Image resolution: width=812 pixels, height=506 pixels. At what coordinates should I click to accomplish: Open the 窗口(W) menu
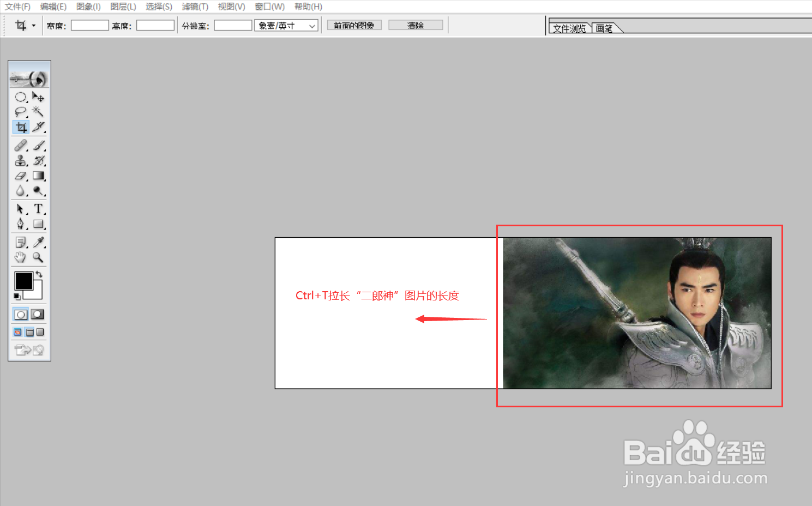pos(270,7)
